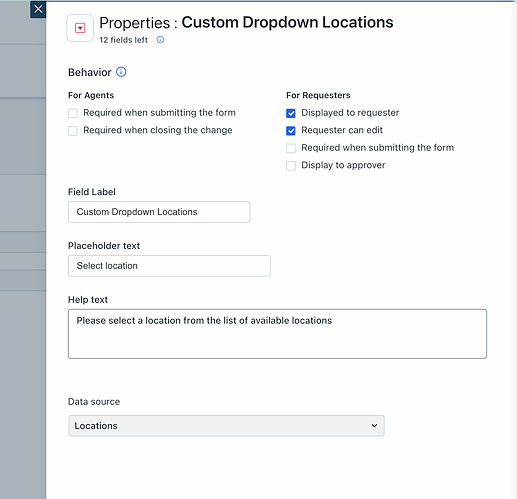Open the Behavior info icon
Image resolution: width=517 pixels, height=499 pixels.
click(x=121, y=72)
